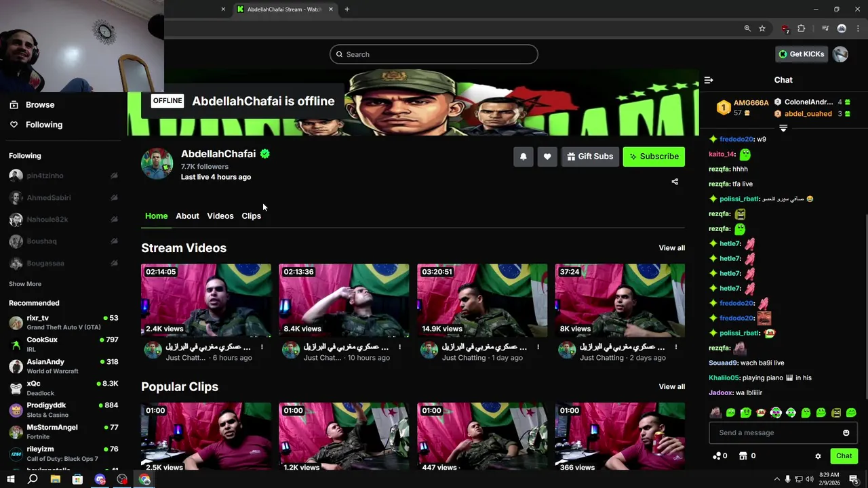Open the Windows Start menu
The image size is (868, 488).
point(10,479)
